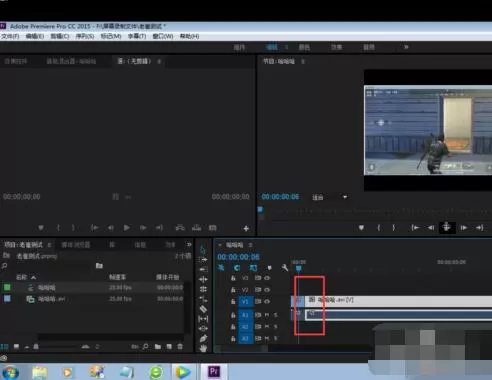Open the Edit (E) menu

pyautogui.click(x=35, y=36)
